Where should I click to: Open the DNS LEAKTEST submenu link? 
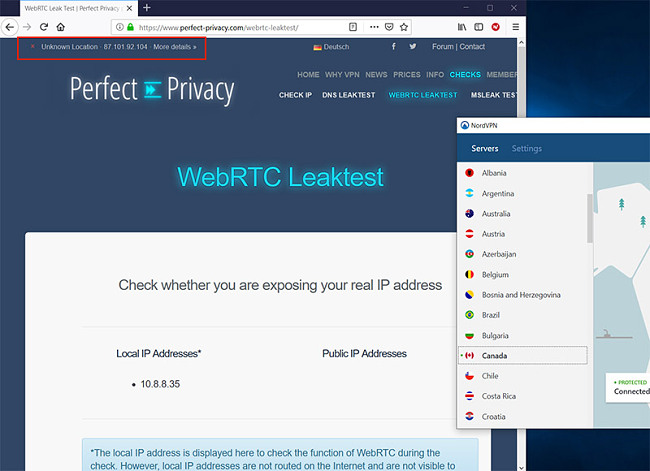[x=349, y=95]
